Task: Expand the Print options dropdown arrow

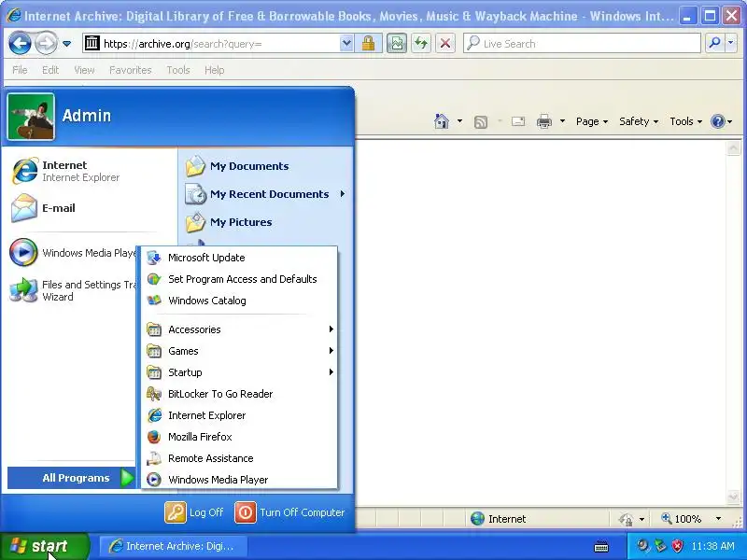Action: (x=563, y=121)
